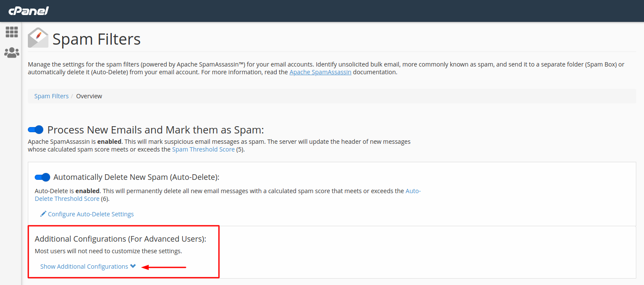Viewport: 644px width, 285px height.
Task: Open the user manager people icon
Action: point(12,53)
